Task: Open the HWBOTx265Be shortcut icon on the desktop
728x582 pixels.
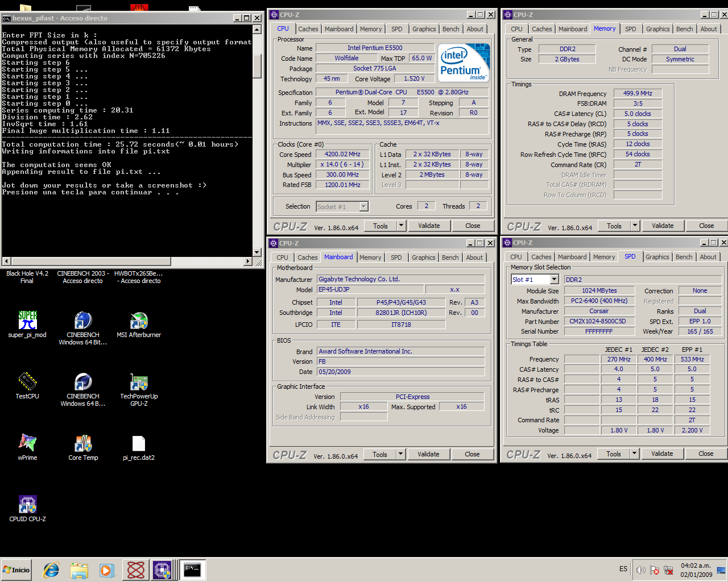Action: 139,277
